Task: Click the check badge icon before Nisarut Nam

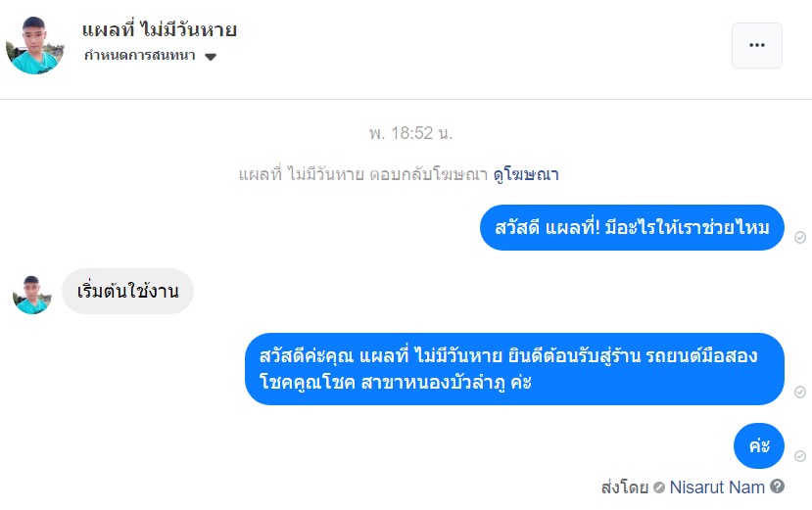Action: (x=659, y=487)
